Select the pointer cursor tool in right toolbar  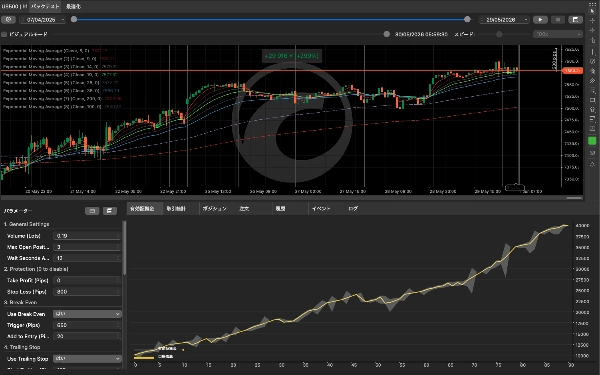pos(592,11)
